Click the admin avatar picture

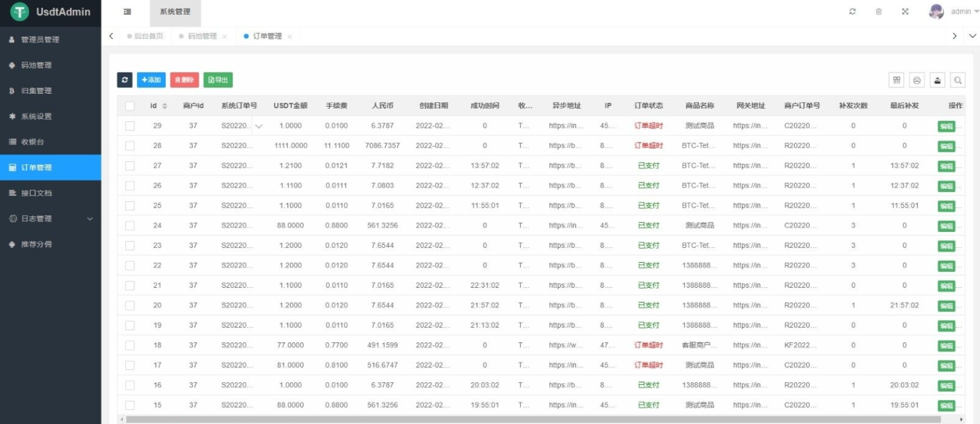coord(936,11)
